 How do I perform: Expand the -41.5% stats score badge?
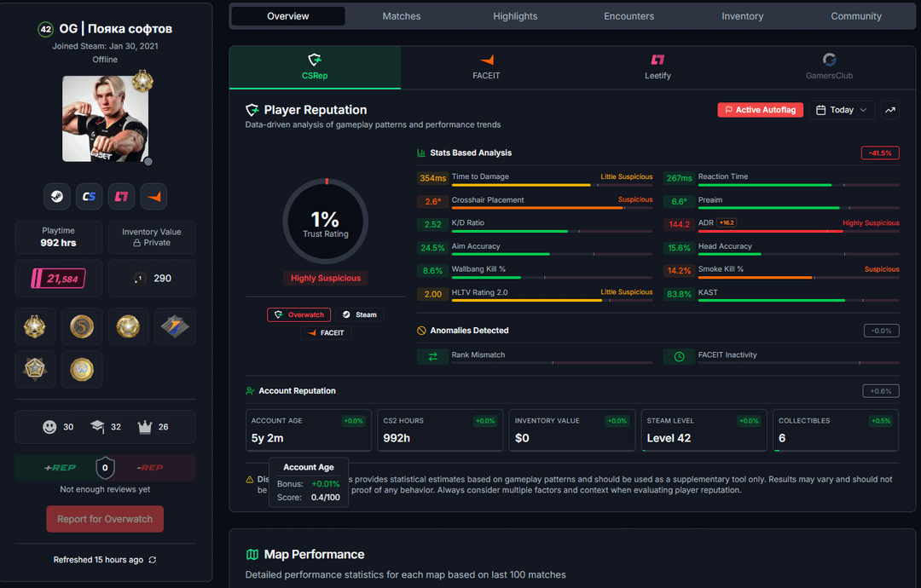point(880,153)
